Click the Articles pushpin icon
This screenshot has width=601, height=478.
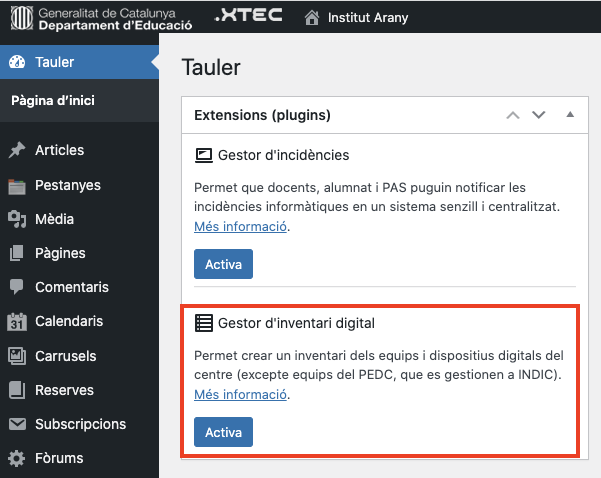[17, 150]
